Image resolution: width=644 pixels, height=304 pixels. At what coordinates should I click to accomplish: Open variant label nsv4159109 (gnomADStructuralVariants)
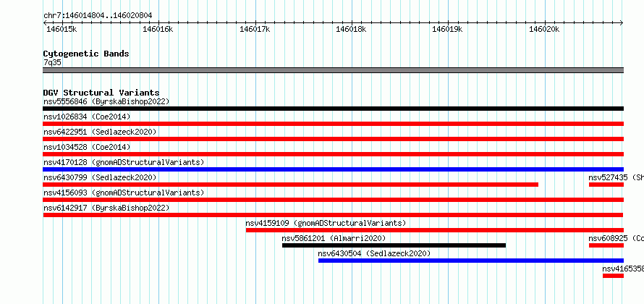[326, 223]
